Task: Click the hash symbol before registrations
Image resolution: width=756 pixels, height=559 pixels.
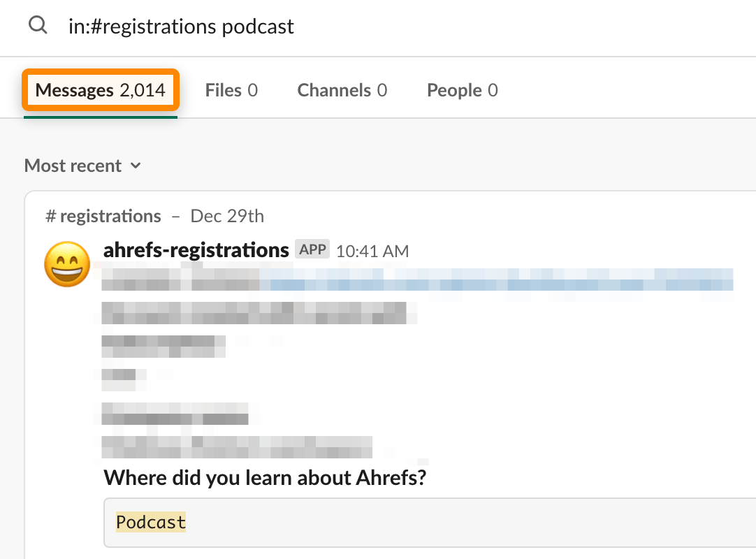Action: coord(50,216)
